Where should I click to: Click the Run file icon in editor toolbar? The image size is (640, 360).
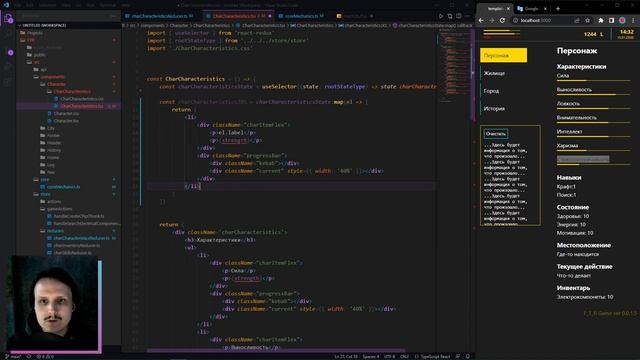[x=441, y=16]
